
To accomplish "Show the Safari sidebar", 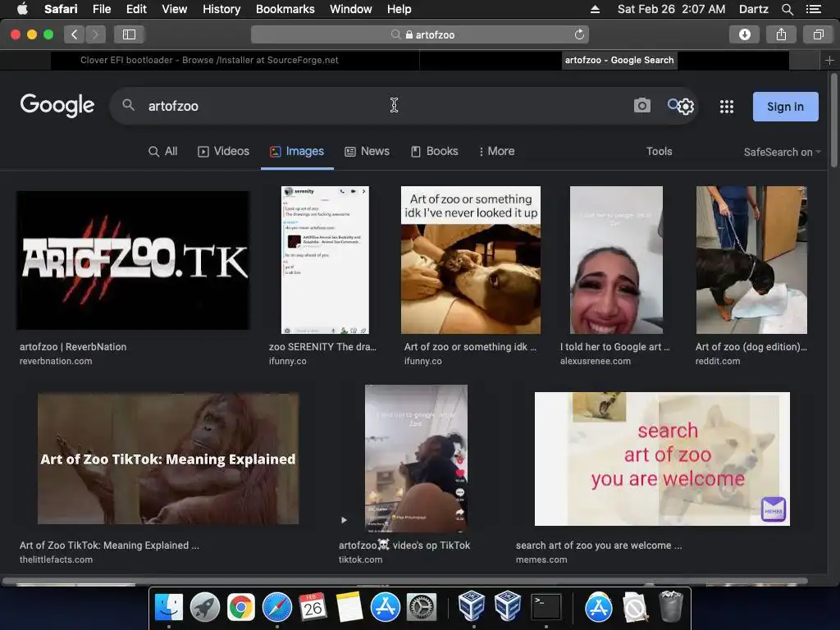I will tap(129, 34).
